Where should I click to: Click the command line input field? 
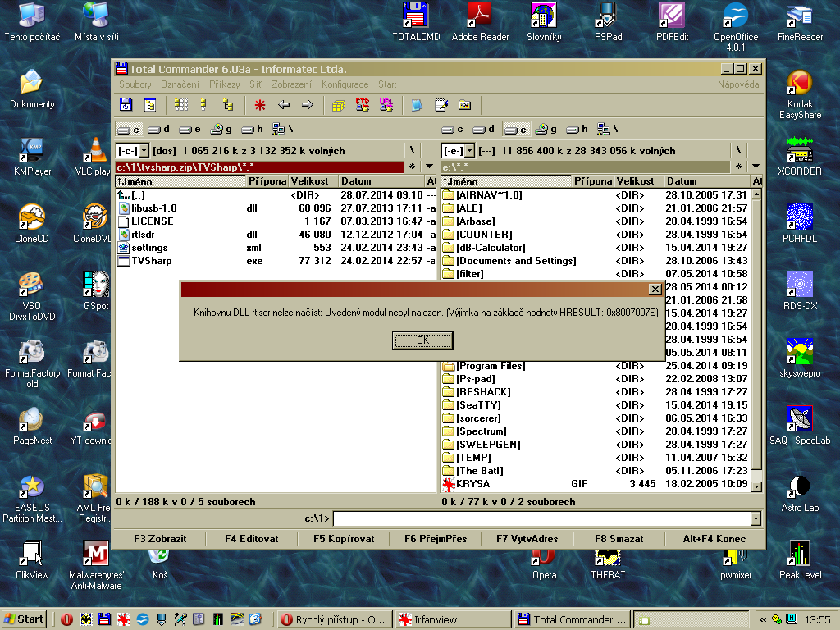[541, 518]
